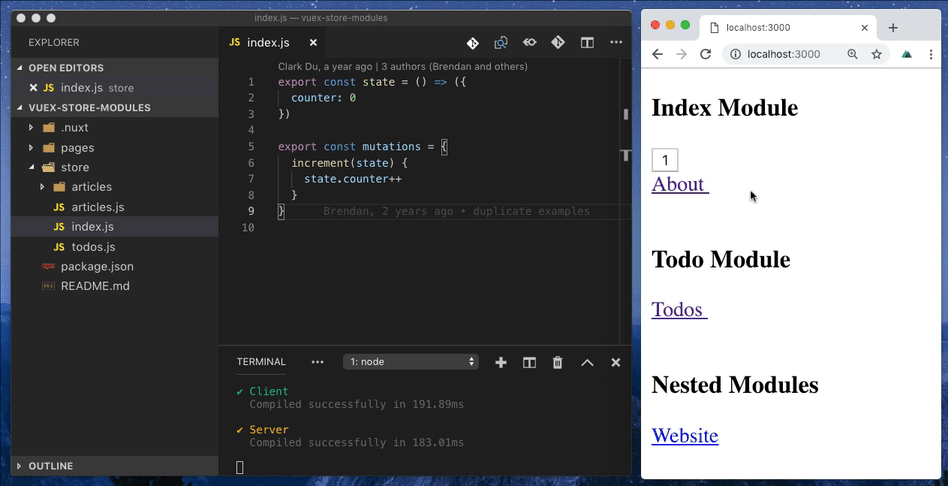
Task: Expand the OUTLINE section in sidebar
Action: [x=51, y=466]
